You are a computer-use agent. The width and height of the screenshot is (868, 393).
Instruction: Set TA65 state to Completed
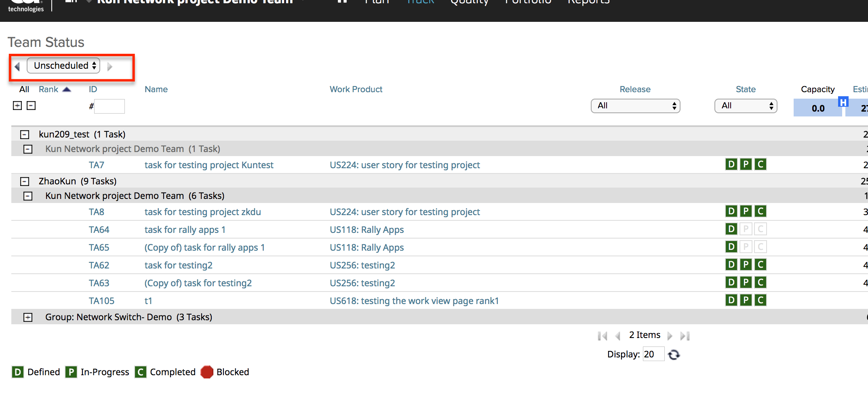[760, 247]
